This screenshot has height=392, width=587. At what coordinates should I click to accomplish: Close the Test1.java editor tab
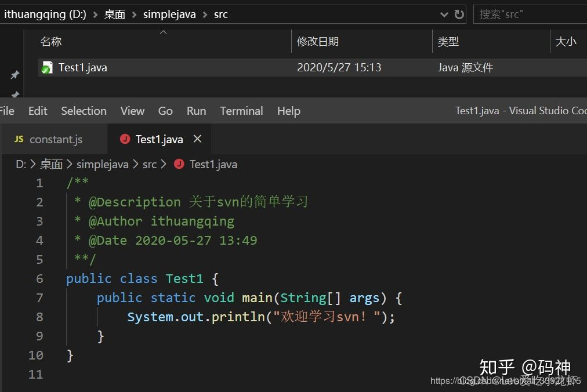click(197, 139)
